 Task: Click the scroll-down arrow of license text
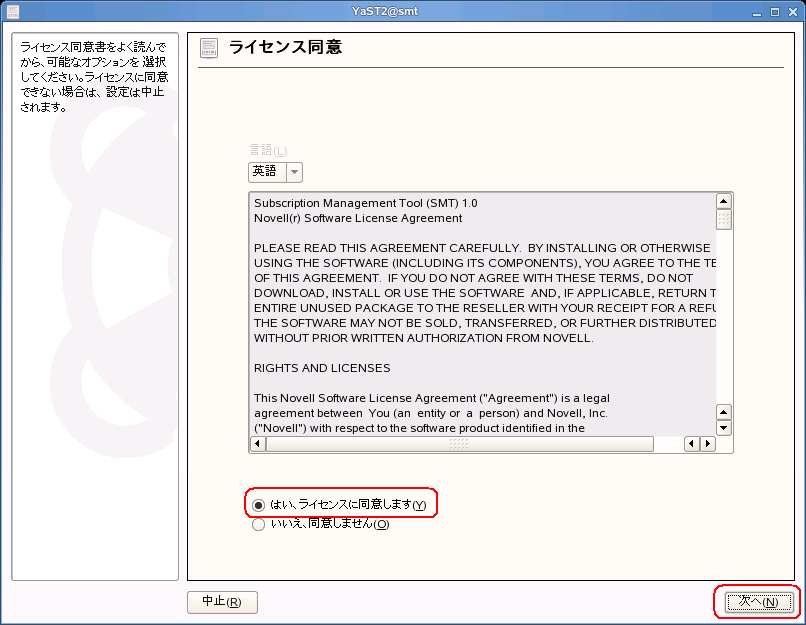[724, 428]
